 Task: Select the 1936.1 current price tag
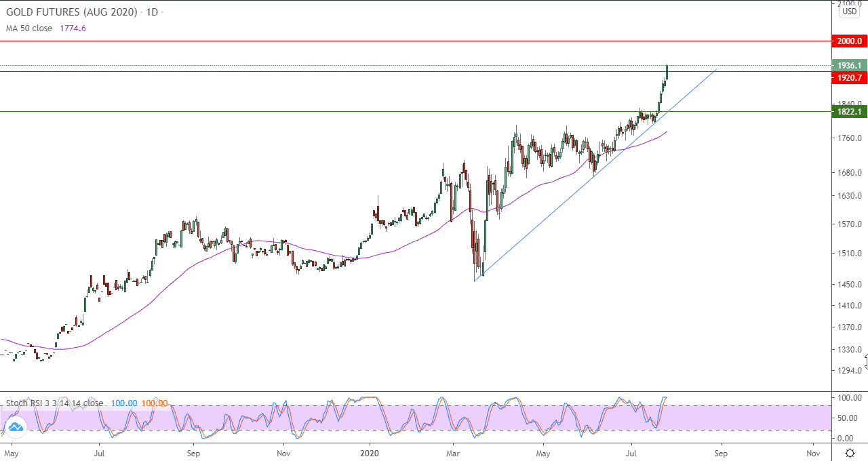tap(849, 66)
